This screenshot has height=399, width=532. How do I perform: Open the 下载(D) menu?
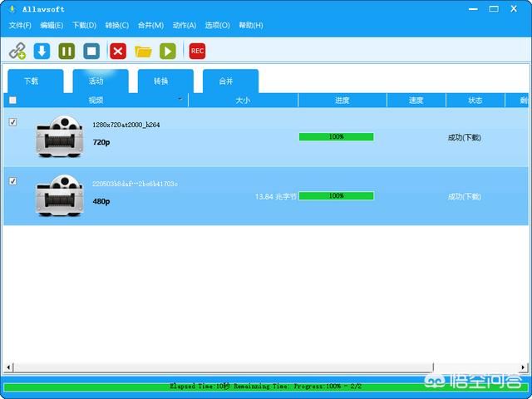pos(84,26)
